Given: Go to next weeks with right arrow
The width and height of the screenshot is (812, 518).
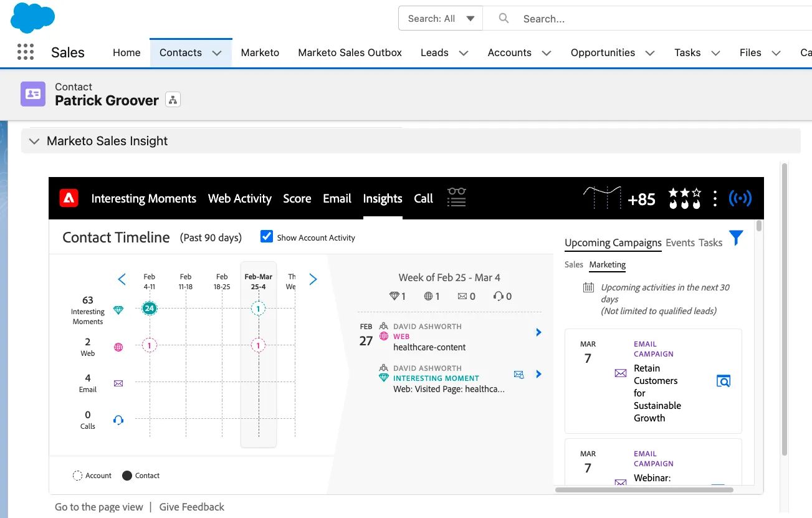Looking at the screenshot, I should point(313,279).
